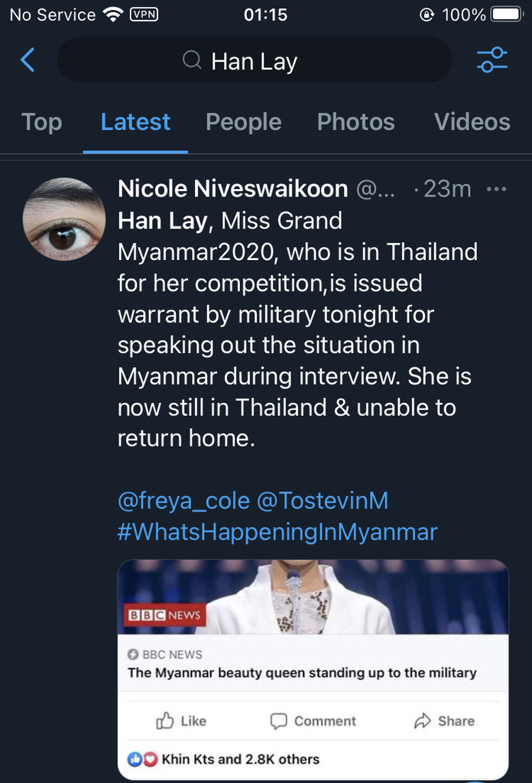Tap the Share arrow icon

422,721
